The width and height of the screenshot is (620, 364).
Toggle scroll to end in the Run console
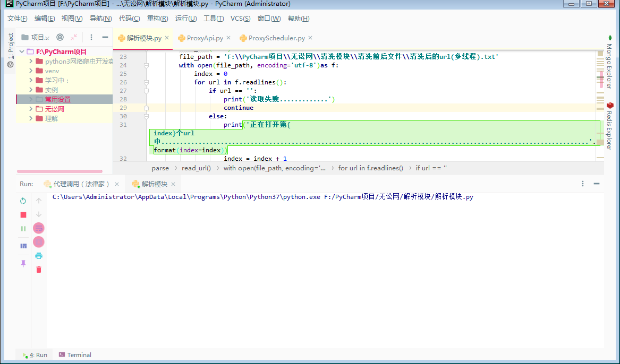pos(39,242)
